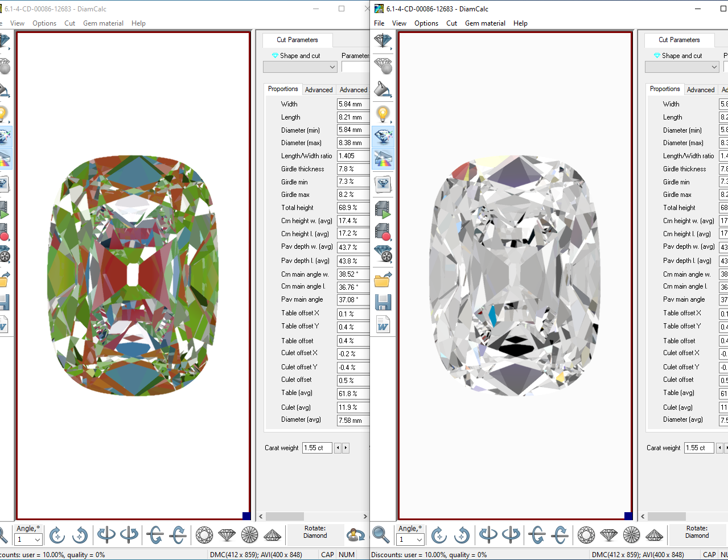Click the floppy disk save icon in right window
Viewport: 728px width, 560px height.
[x=383, y=302]
